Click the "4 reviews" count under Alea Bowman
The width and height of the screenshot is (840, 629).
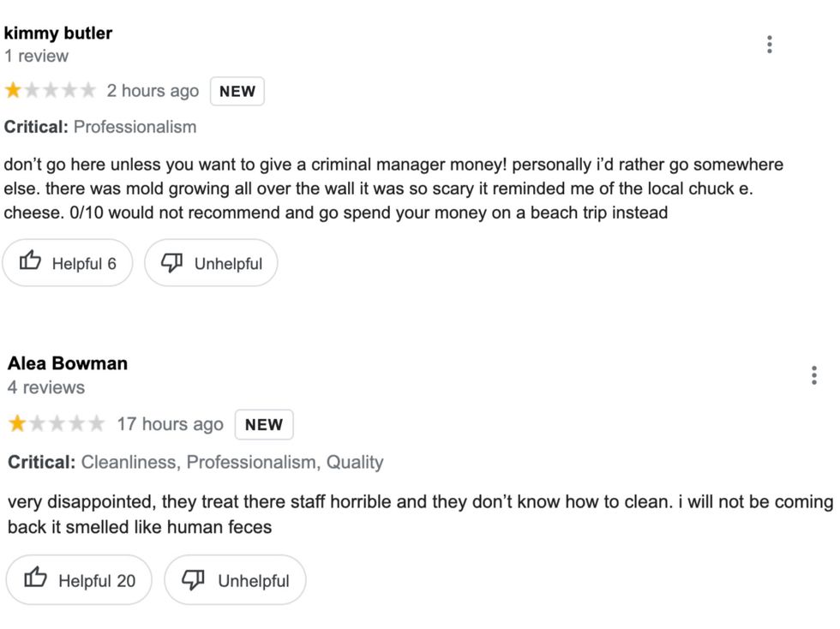point(46,387)
